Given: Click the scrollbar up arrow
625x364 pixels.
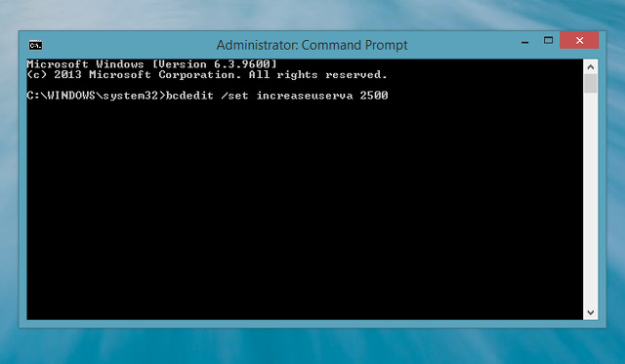Looking at the screenshot, I should 590,67.
